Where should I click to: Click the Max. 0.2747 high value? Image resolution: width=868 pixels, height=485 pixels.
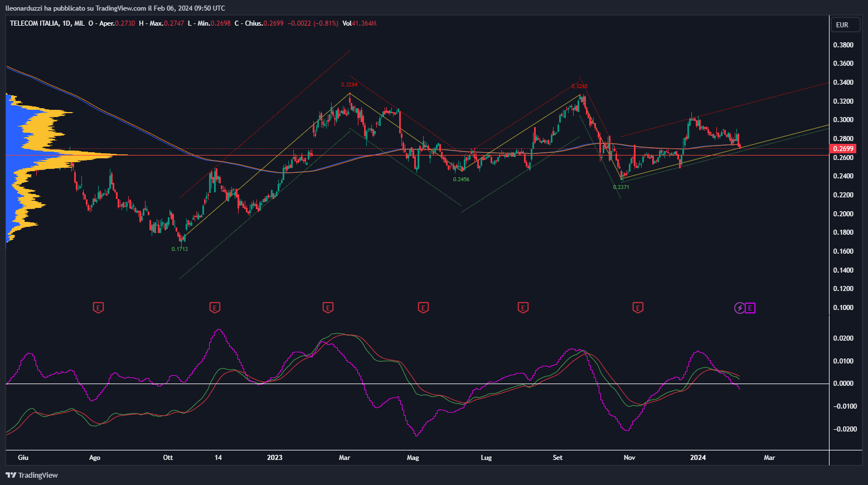click(x=167, y=23)
